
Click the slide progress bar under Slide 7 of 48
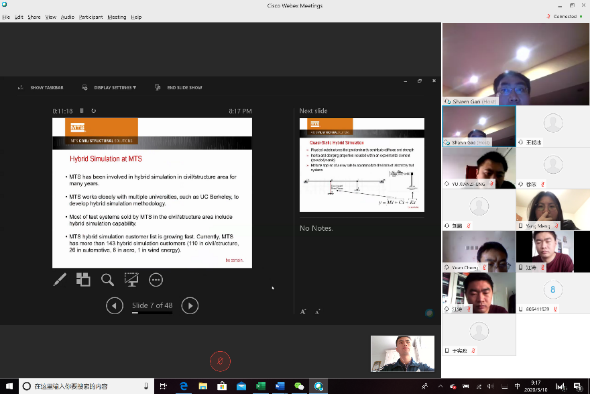pyautogui.click(x=152, y=313)
